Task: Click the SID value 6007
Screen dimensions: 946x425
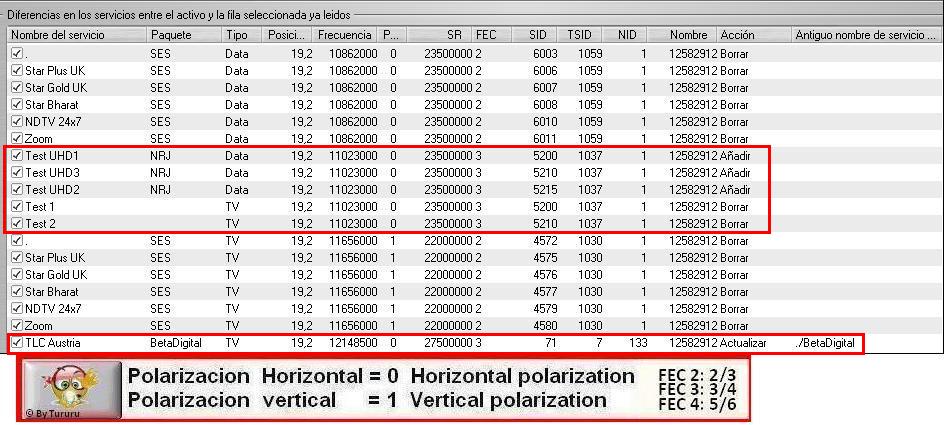Action: [545, 88]
